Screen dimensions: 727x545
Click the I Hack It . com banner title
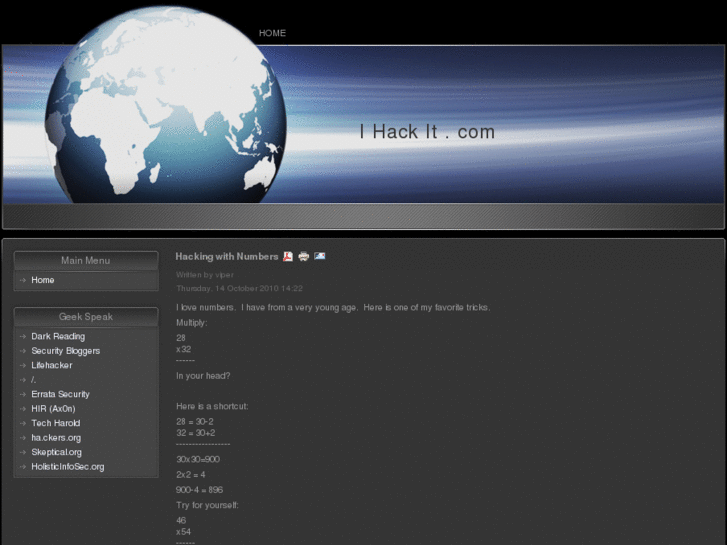click(x=427, y=132)
